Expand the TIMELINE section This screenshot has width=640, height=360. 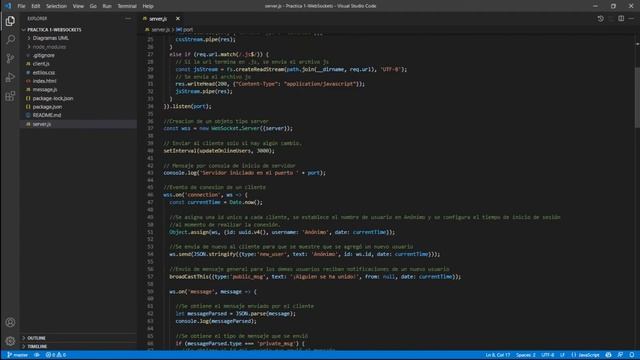[x=37, y=347]
